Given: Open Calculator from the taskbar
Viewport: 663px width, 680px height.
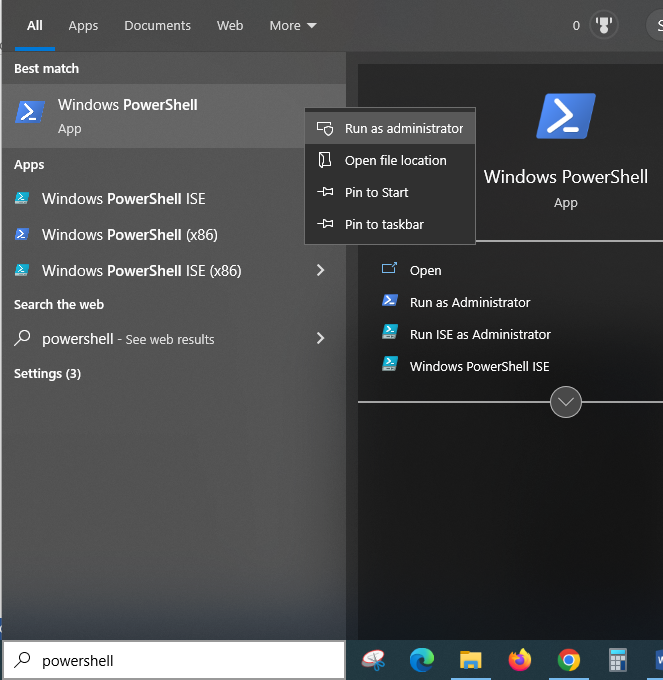Looking at the screenshot, I should point(617,660).
